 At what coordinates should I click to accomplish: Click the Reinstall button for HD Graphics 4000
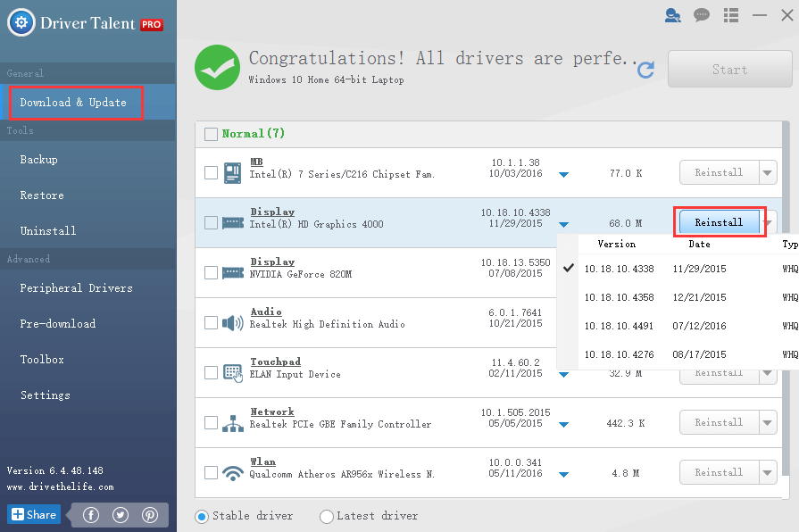coord(720,221)
